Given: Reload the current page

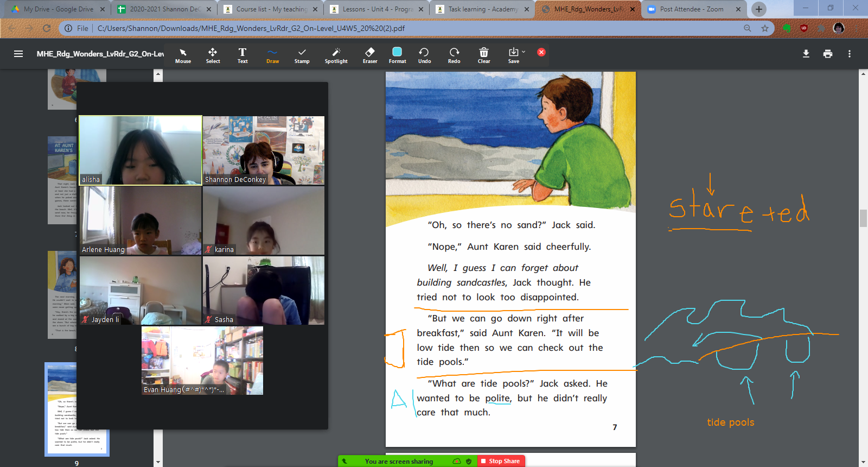Looking at the screenshot, I should click(47, 28).
